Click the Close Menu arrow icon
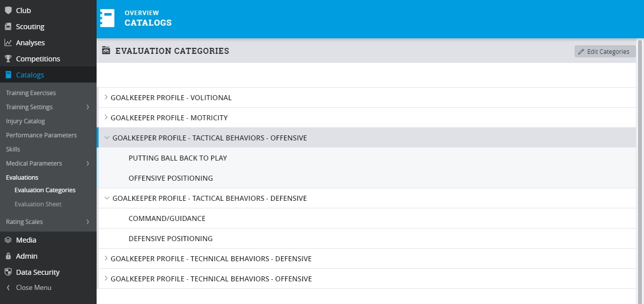This screenshot has height=304, width=644. pos(8,288)
